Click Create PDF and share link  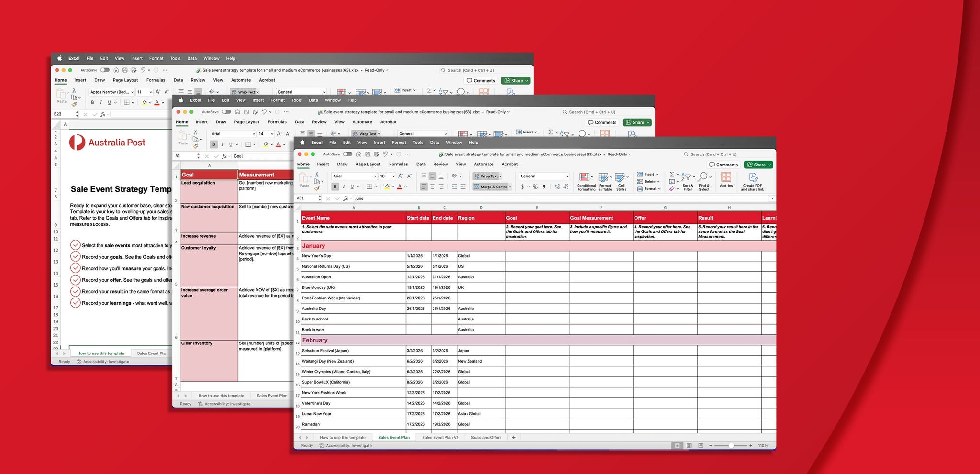click(x=752, y=181)
